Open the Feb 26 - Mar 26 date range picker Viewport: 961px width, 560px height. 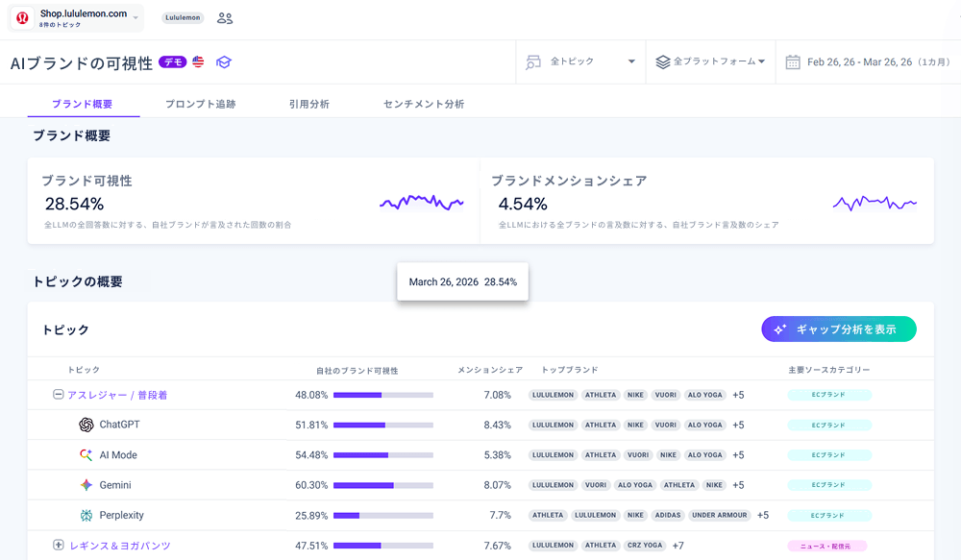869,61
